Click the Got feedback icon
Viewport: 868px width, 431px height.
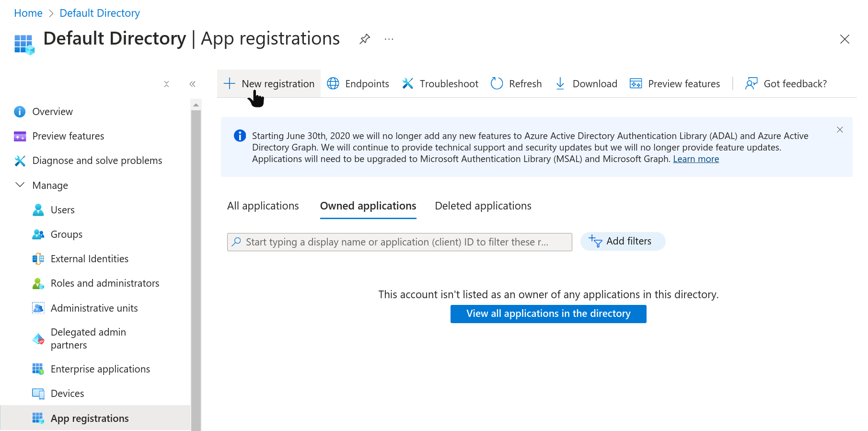click(751, 83)
